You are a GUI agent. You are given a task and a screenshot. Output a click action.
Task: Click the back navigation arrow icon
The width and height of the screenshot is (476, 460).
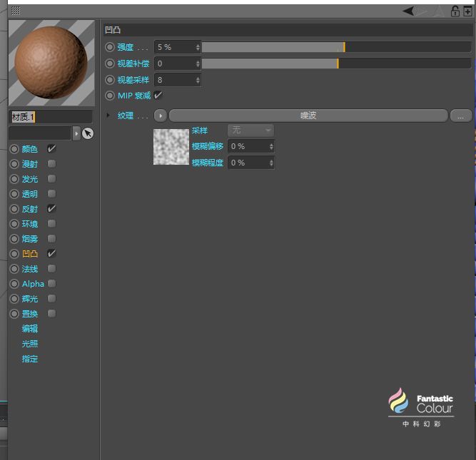point(409,11)
